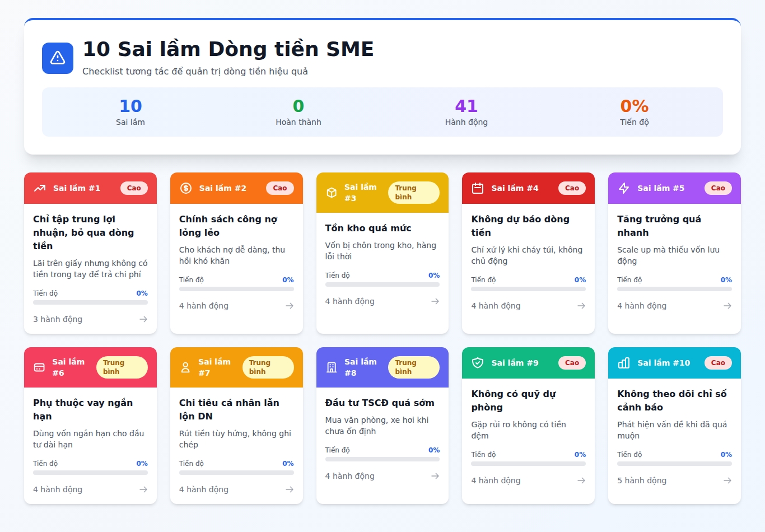Viewport: 765px width, 532px height.
Task: Click the dollar coin icon on Sai lầm #2
Action: (x=186, y=188)
